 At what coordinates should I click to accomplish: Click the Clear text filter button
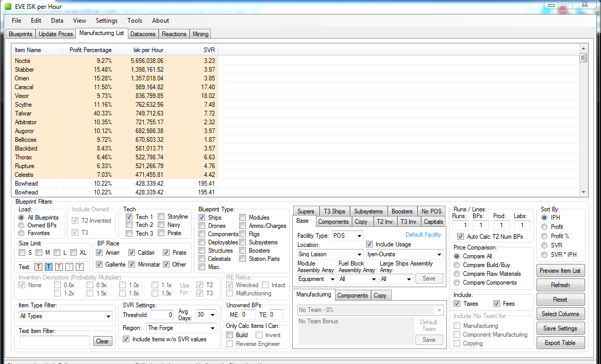point(103,341)
